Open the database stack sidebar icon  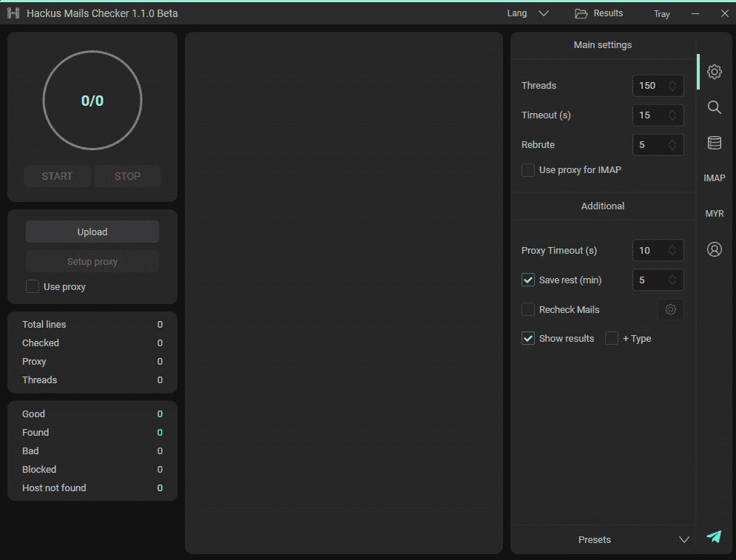714,143
